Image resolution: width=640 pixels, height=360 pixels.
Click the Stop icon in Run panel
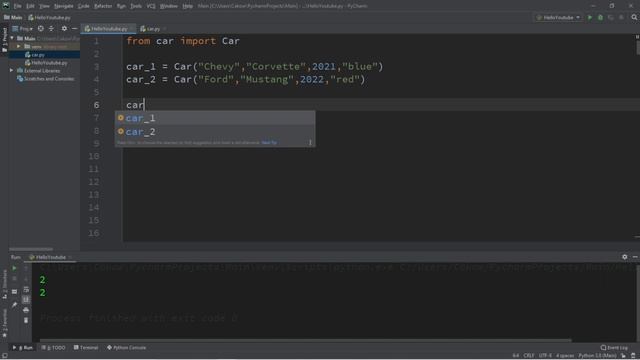[x=14, y=278]
